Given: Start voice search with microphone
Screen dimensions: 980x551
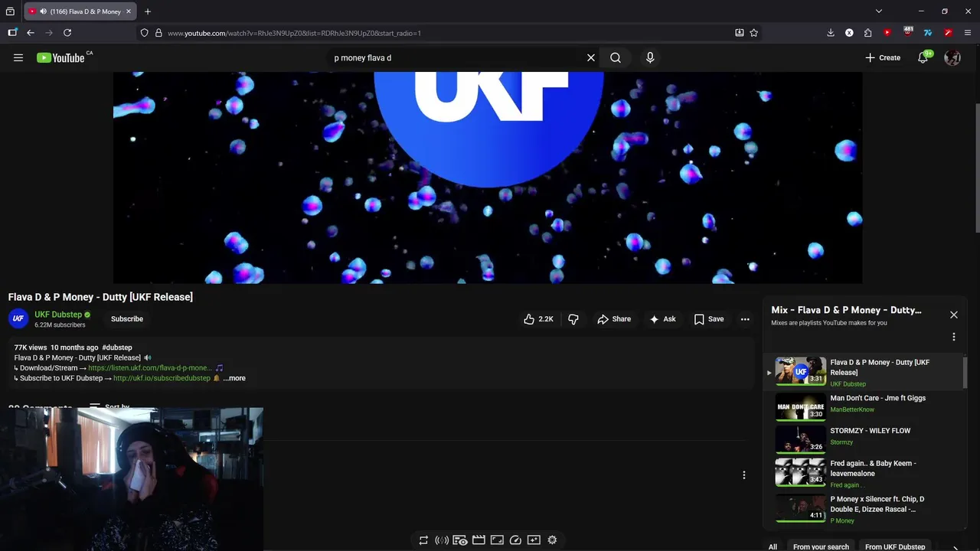Looking at the screenshot, I should [650, 57].
